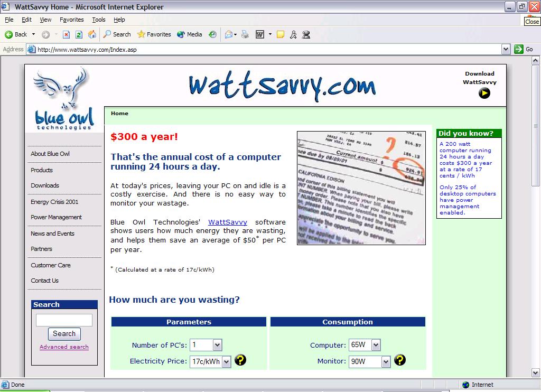
Task: Click the Search button in sidebar
Action: [64, 334]
